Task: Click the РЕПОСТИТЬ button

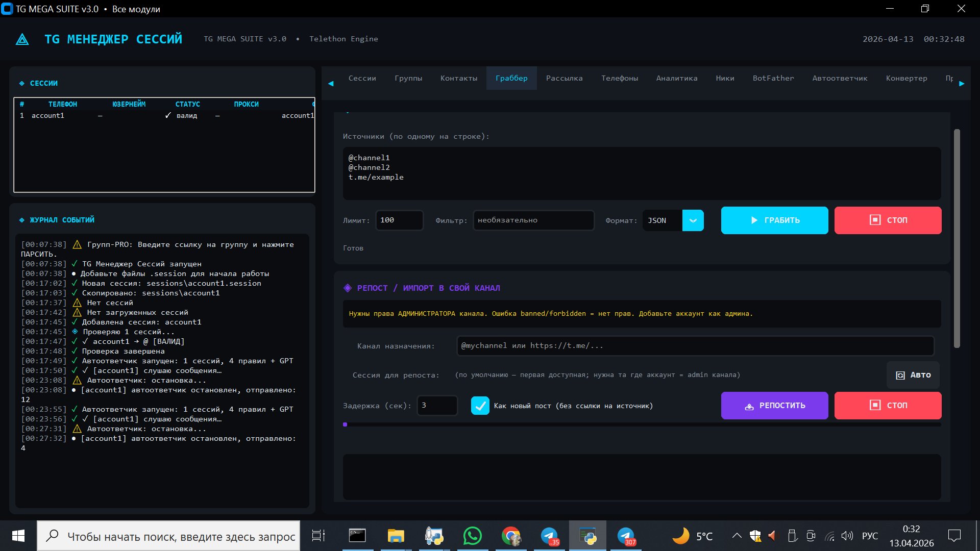Action: (x=774, y=406)
